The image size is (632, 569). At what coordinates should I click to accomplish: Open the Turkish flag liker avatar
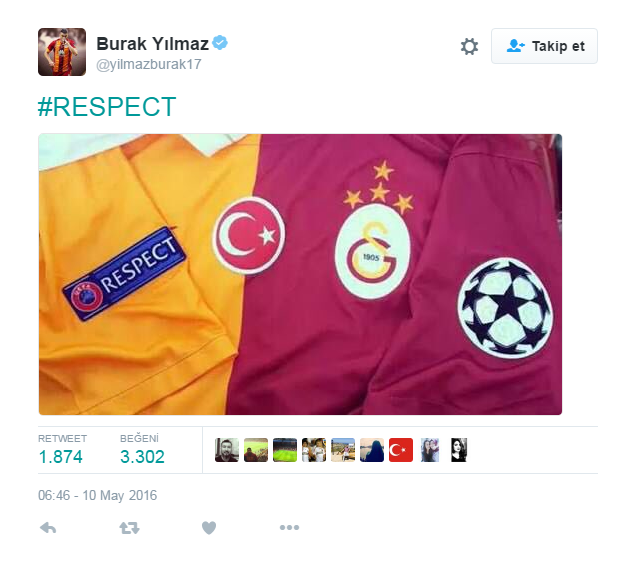tap(401, 450)
